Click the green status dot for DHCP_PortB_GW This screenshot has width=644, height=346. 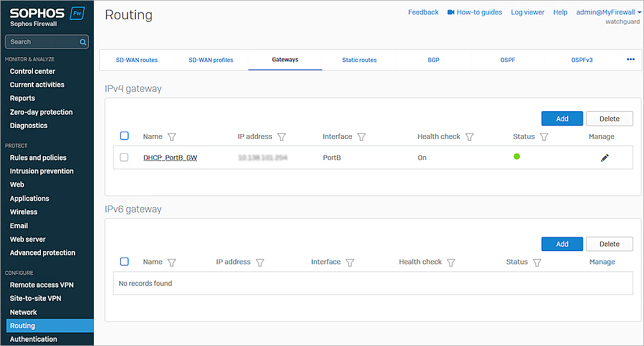[517, 156]
